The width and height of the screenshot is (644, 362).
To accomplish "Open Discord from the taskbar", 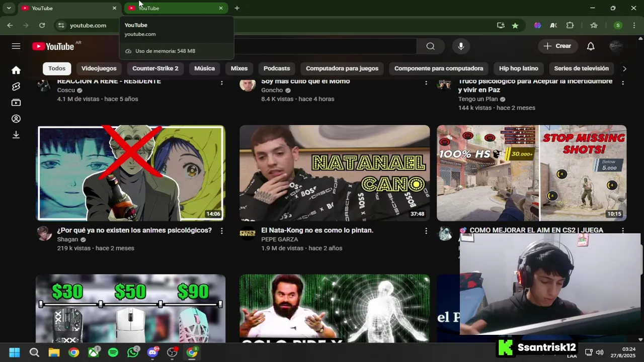I will coord(152,352).
